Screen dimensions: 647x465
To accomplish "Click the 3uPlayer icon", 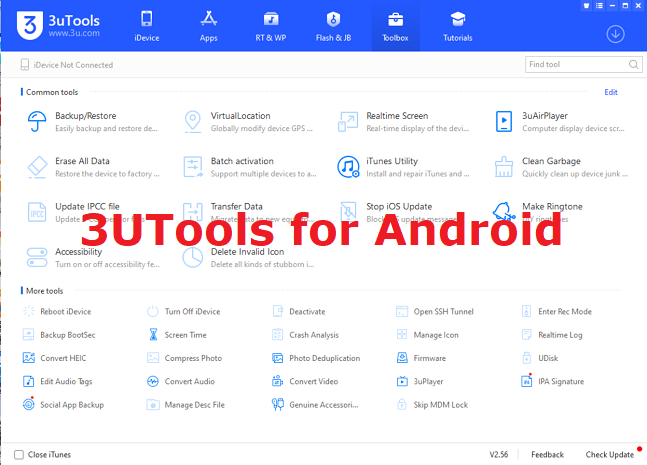I will (x=402, y=381).
